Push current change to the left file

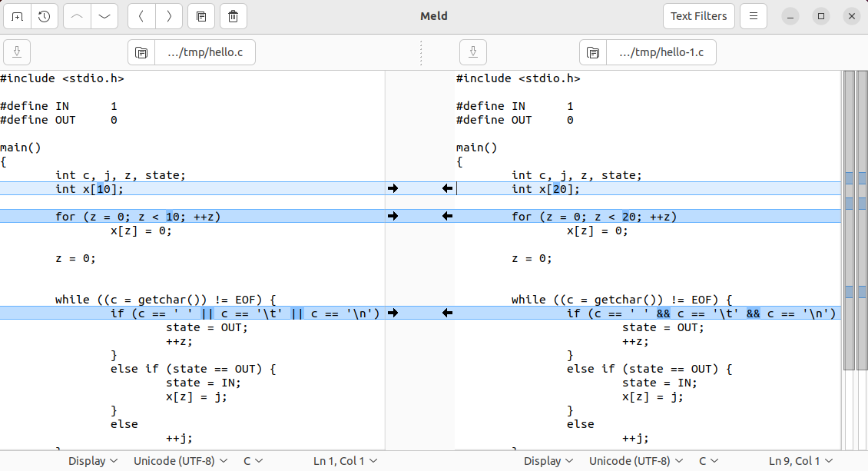click(141, 16)
